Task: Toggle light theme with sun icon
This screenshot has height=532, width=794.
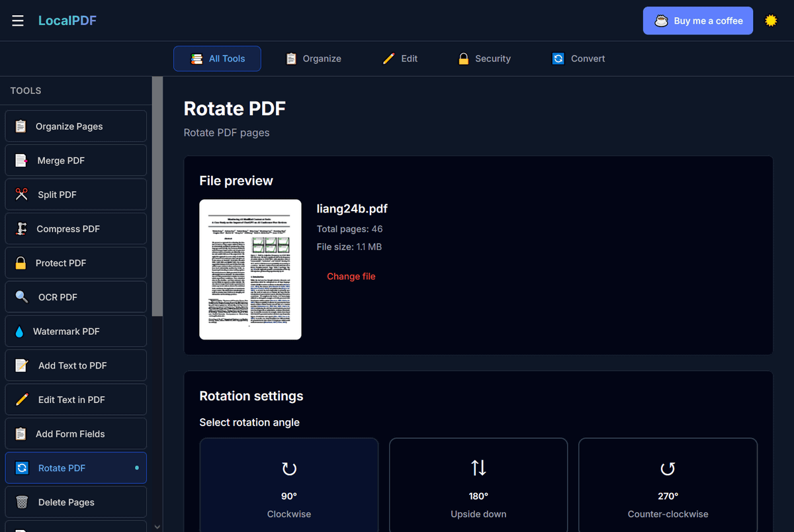Action: [x=771, y=21]
